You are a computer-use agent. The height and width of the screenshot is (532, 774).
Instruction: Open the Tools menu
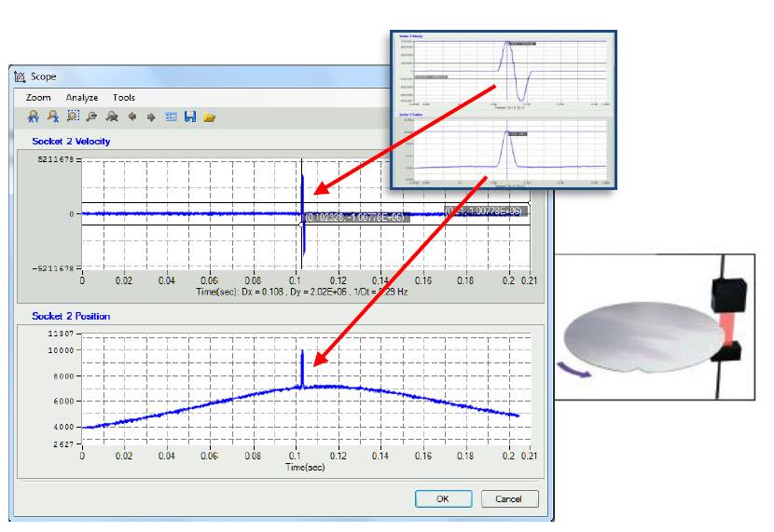coord(124,97)
